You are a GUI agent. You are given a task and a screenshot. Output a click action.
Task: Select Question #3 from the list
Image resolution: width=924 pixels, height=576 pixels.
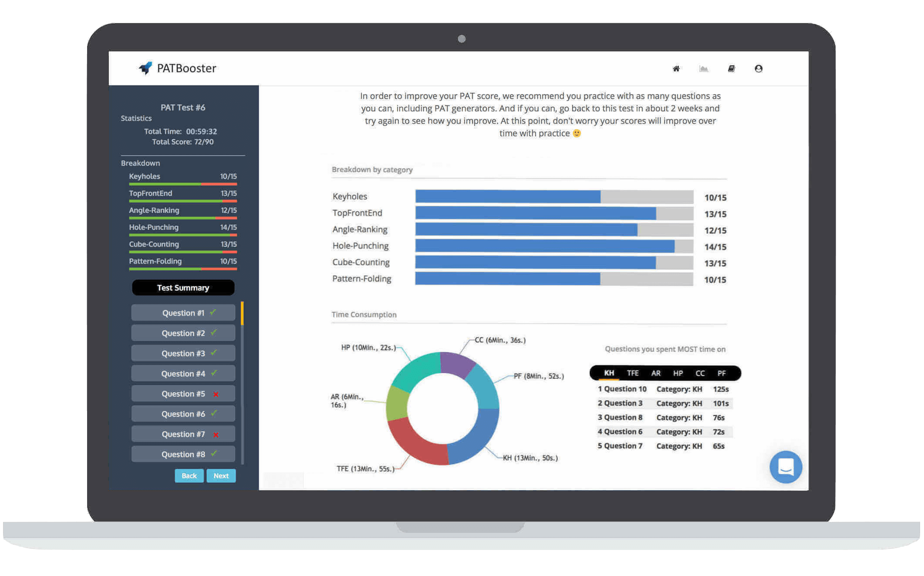pyautogui.click(x=183, y=353)
